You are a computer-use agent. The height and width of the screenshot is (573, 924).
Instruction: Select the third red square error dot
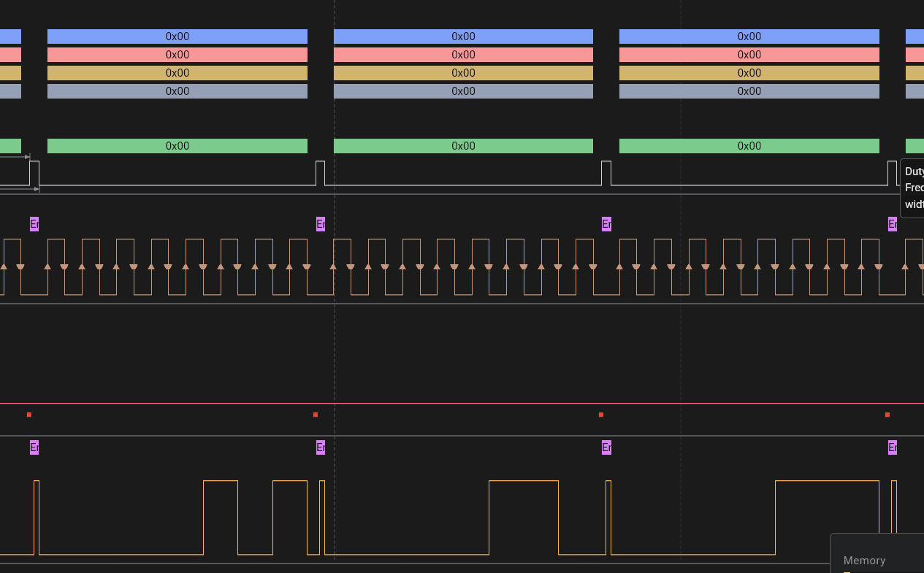[601, 415]
